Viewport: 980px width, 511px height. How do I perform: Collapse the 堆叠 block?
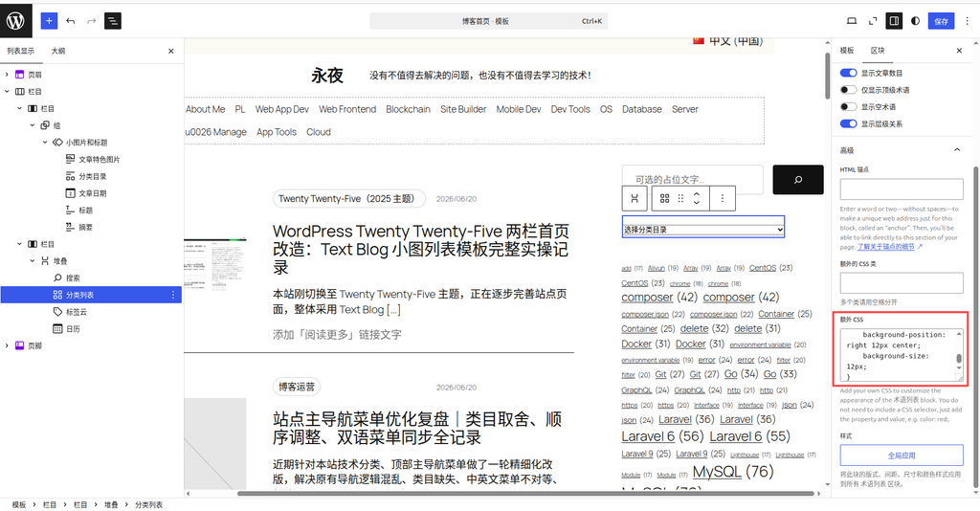pyautogui.click(x=33, y=261)
